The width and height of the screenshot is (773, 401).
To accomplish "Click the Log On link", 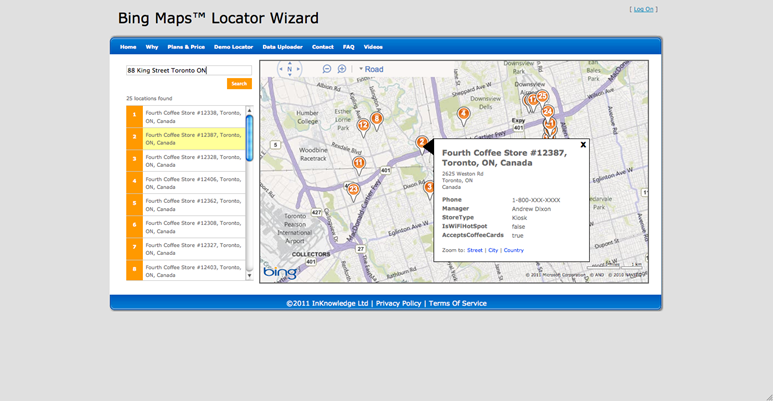I will tap(643, 9).
